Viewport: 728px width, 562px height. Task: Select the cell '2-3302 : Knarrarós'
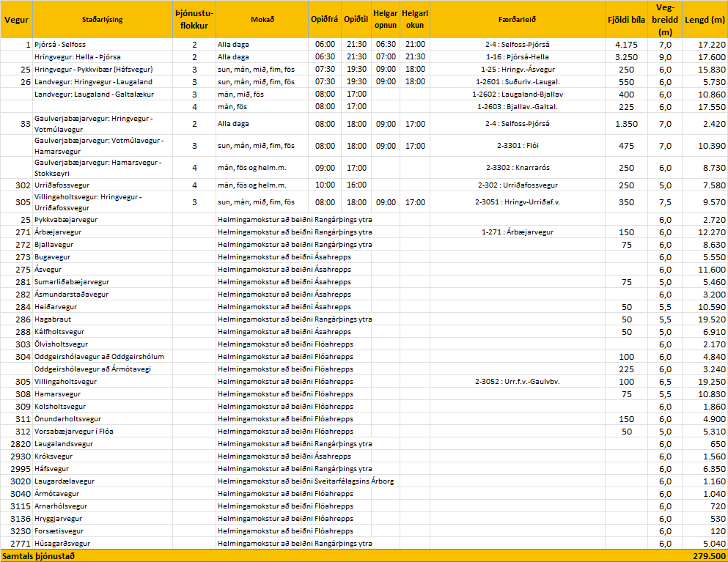tap(517, 168)
